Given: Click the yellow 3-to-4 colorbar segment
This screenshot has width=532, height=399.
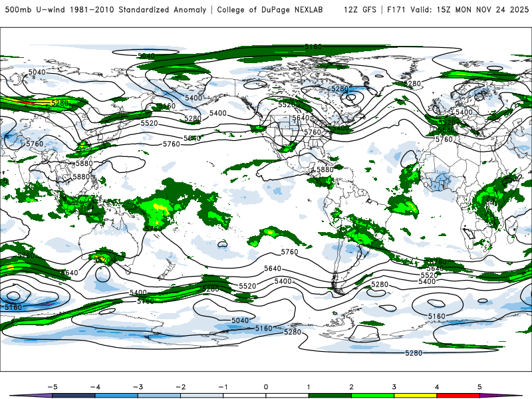Looking at the screenshot, I should click(415, 396).
